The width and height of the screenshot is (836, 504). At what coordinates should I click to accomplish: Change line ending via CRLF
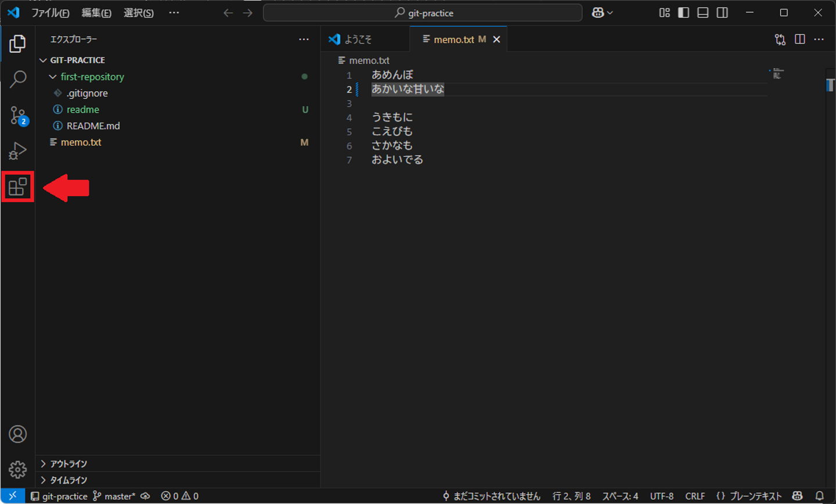pos(695,496)
